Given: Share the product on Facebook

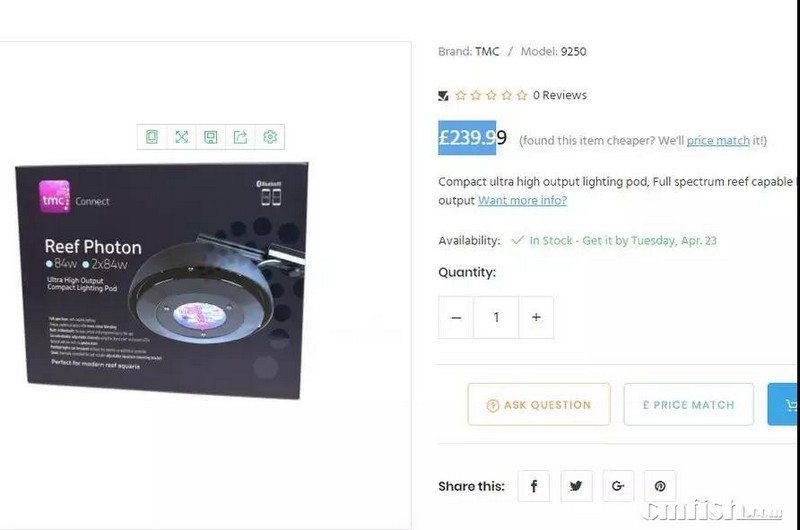Looking at the screenshot, I should [534, 486].
